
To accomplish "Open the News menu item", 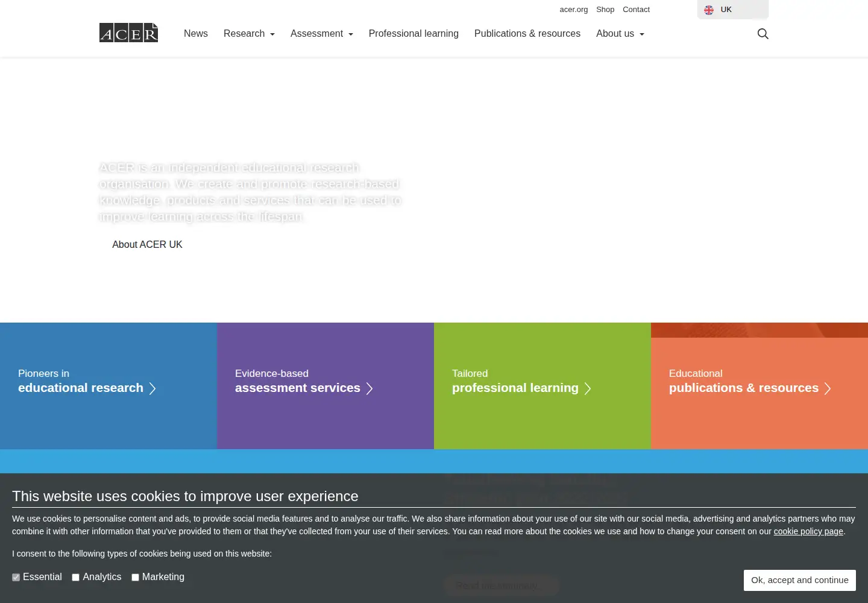I will point(196,34).
